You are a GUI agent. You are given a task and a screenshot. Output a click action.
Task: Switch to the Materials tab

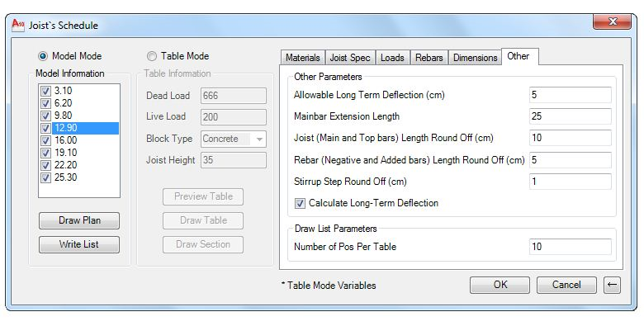(303, 58)
